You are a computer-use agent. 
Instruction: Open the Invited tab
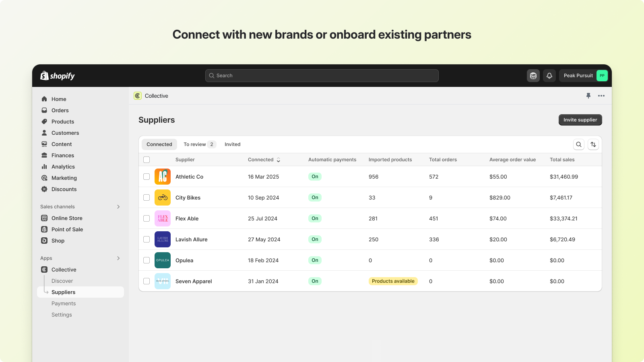233,144
